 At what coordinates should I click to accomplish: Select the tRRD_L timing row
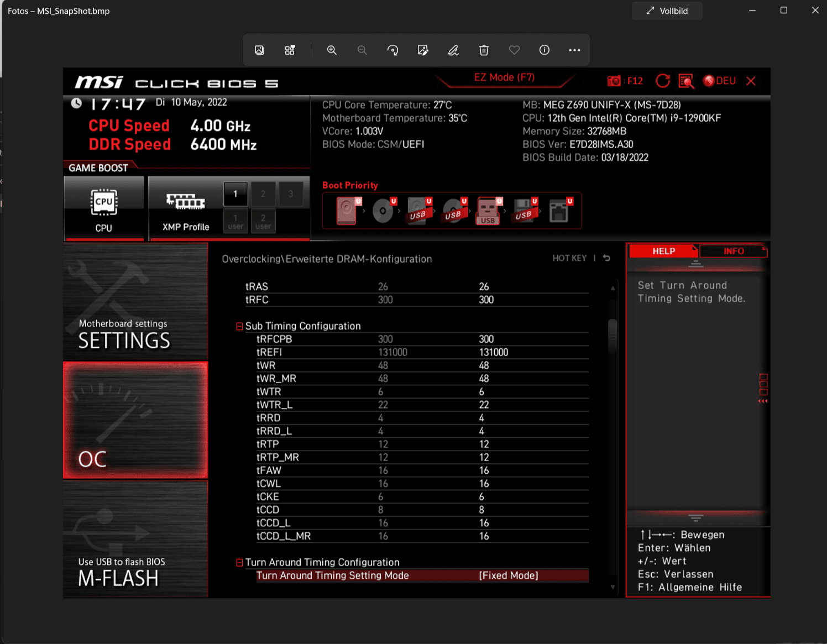tap(422, 431)
